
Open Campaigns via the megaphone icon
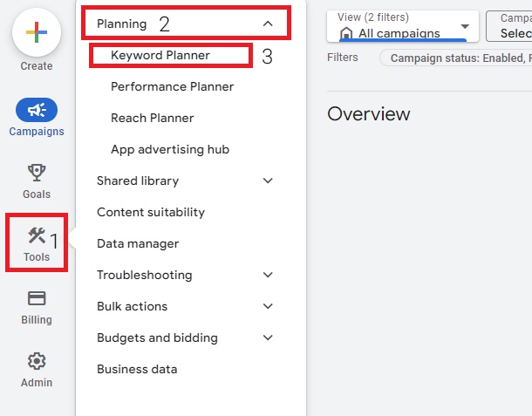[37, 110]
